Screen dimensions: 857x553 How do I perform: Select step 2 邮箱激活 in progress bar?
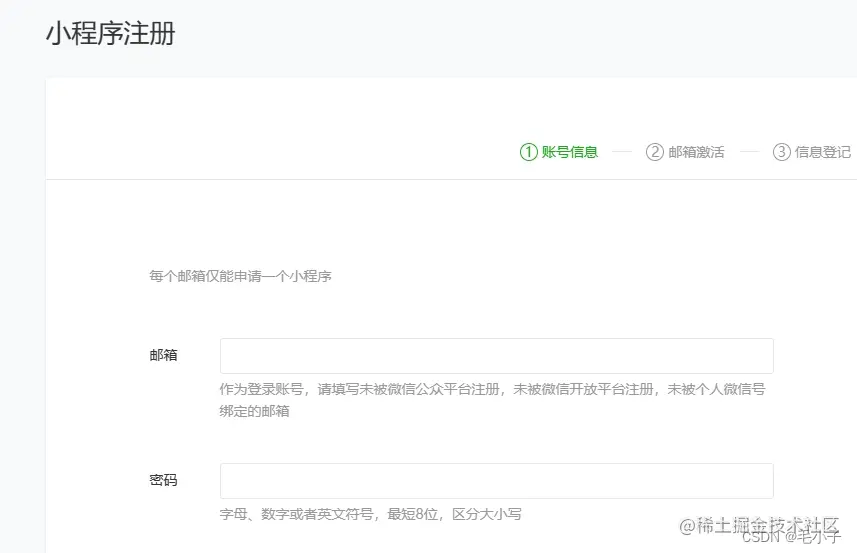(685, 152)
